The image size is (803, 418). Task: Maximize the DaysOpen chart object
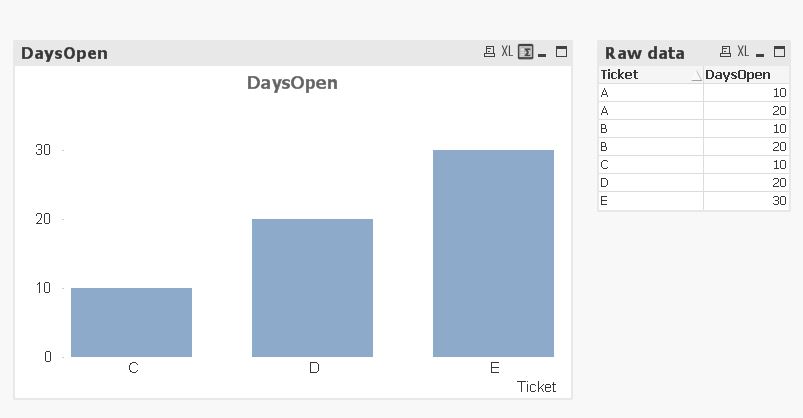(x=561, y=52)
